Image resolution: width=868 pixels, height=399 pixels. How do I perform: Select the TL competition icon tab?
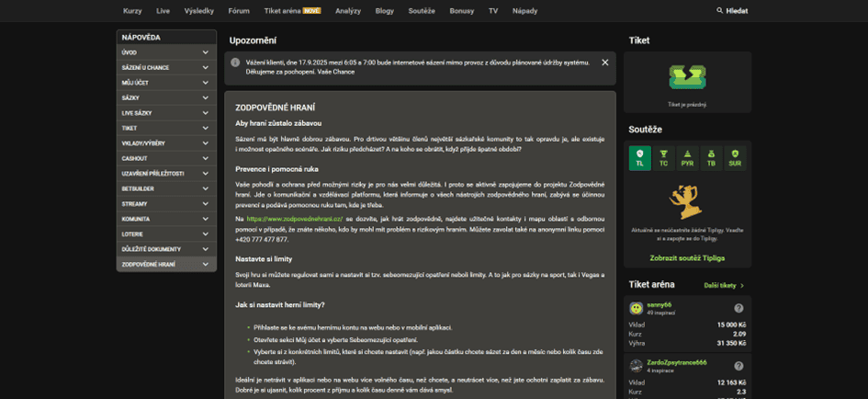point(640,158)
